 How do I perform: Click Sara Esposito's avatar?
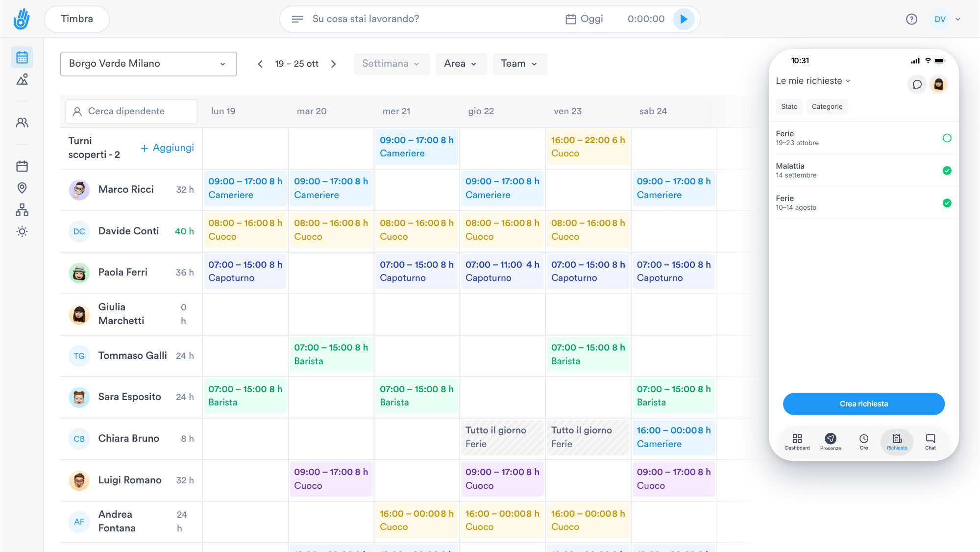coord(79,397)
